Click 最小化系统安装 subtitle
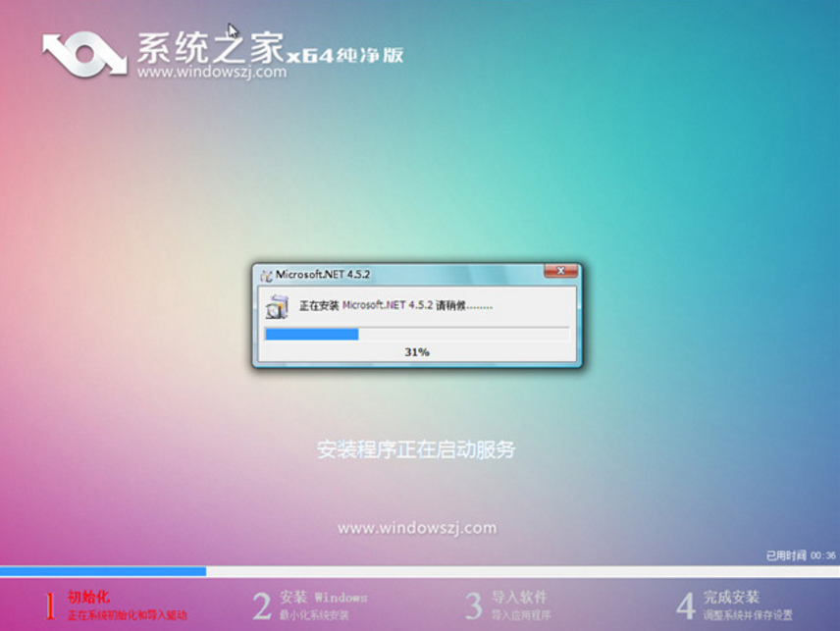The height and width of the screenshot is (631, 840). tap(314, 615)
